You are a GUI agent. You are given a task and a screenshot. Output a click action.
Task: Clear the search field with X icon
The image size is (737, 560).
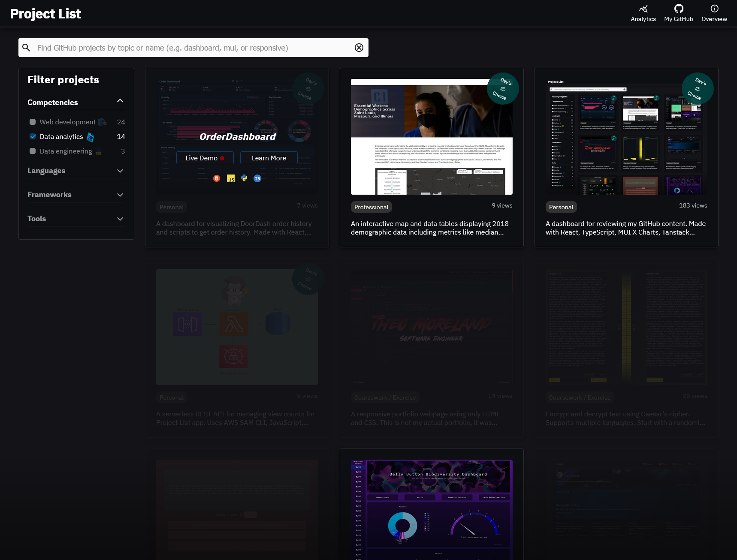tap(359, 48)
